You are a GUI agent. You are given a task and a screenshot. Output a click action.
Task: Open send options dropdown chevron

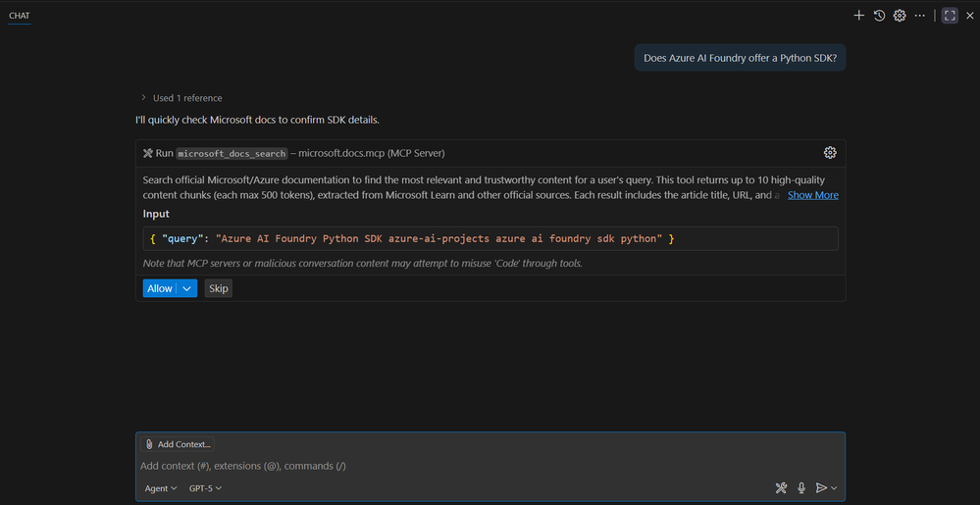pos(834,488)
